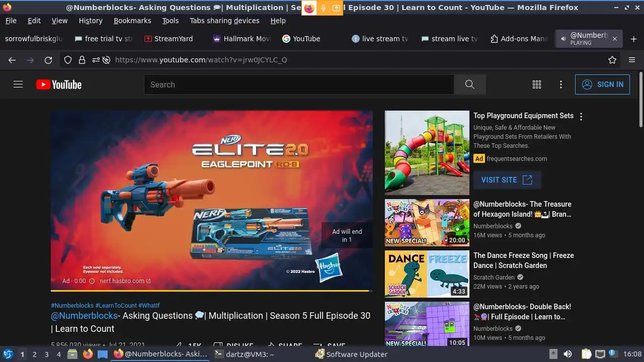Viewport: 644px width, 362px height.
Task: Open the YouTube guide hamburger menu
Action: coord(18,84)
